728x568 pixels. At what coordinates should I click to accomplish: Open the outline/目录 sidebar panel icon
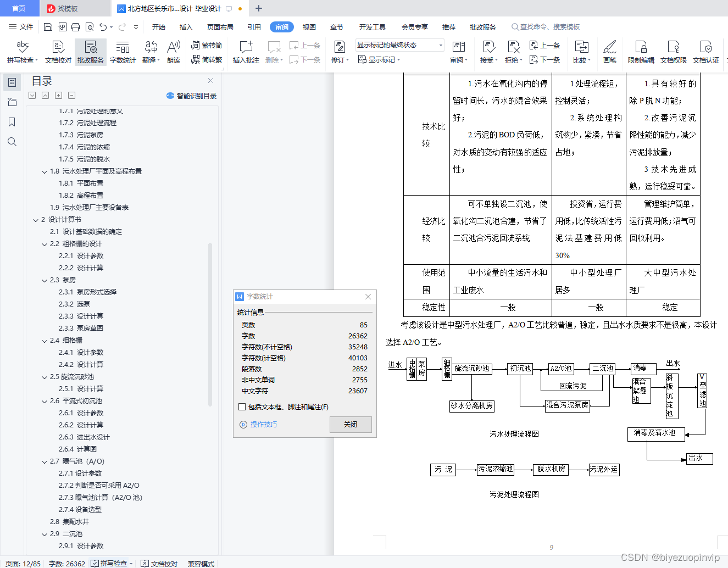point(12,82)
